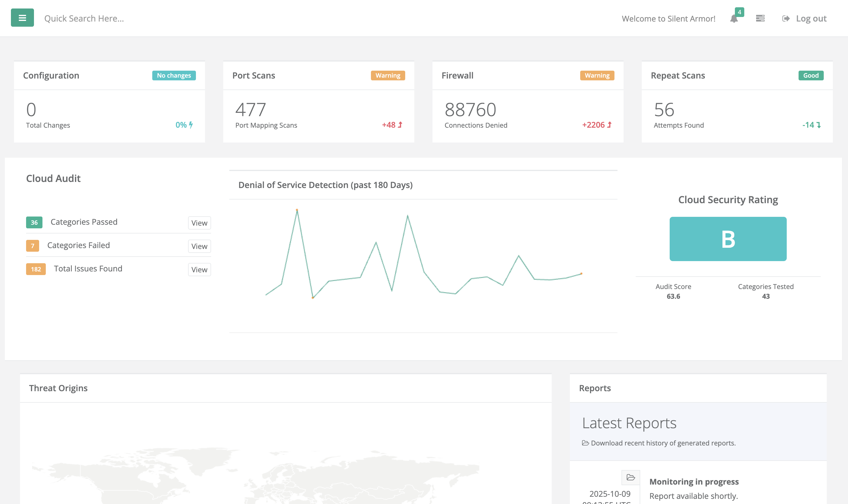Click the Good badge on Repeat Scans card
The width and height of the screenshot is (848, 504).
tap(811, 76)
